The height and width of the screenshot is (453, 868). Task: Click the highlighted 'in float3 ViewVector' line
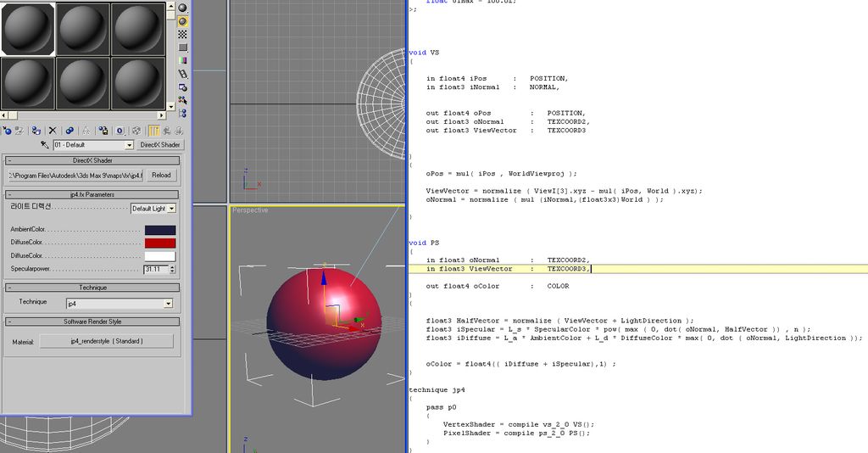(637, 269)
